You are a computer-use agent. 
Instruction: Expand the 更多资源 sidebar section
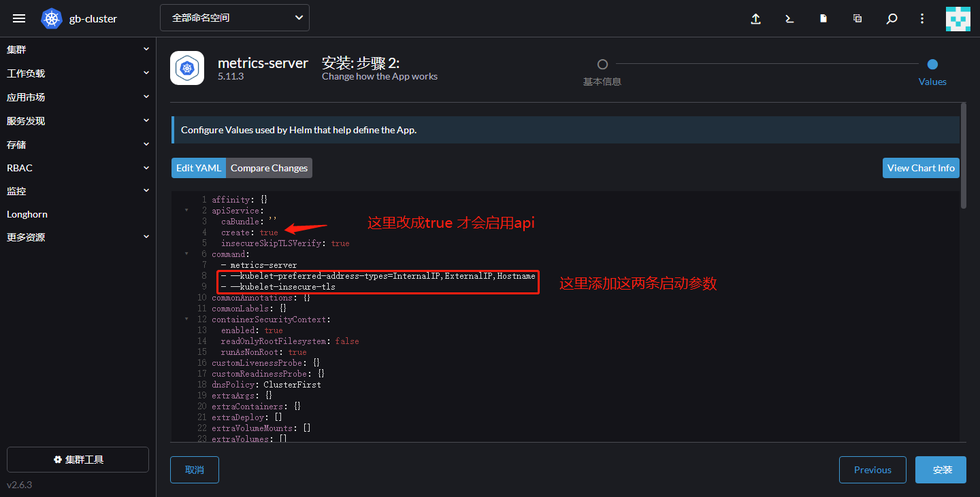click(78, 237)
